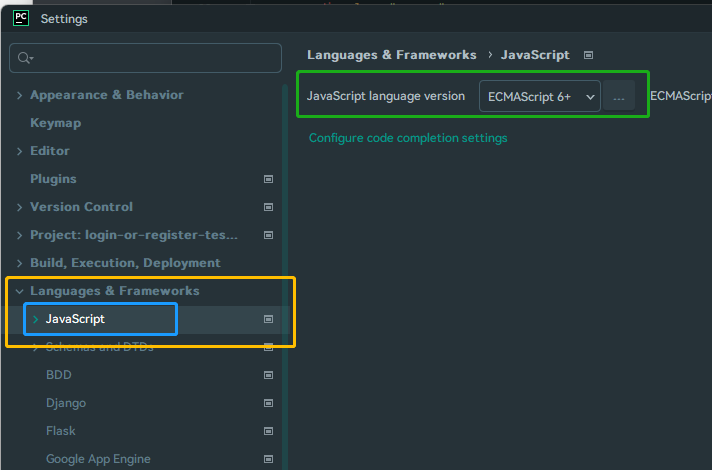Select BDD under Languages & Frameworks
The width and height of the screenshot is (712, 470).
(x=59, y=375)
